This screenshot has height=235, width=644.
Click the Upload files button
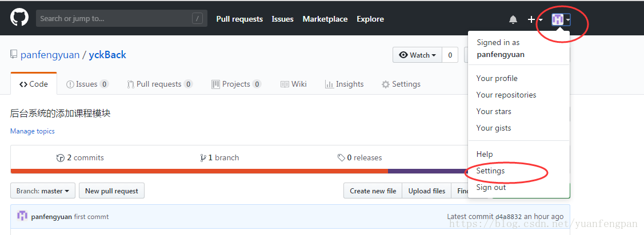point(427,191)
